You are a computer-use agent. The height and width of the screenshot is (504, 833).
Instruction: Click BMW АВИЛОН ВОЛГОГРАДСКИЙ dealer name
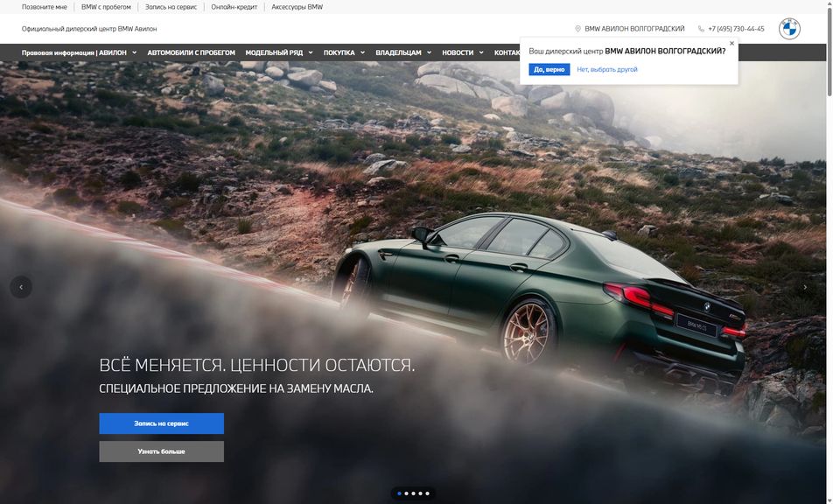pyautogui.click(x=634, y=29)
